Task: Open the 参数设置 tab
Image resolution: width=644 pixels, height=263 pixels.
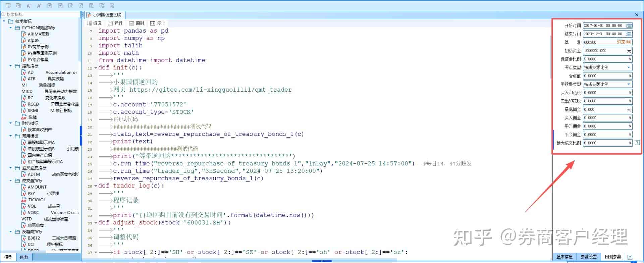Action: click(x=589, y=257)
